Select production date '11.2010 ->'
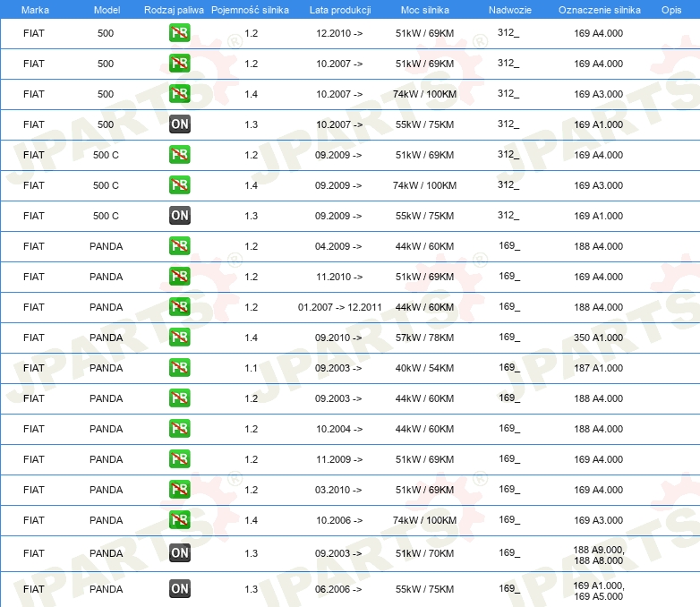Screen dimensions: 700x607 [339, 277]
